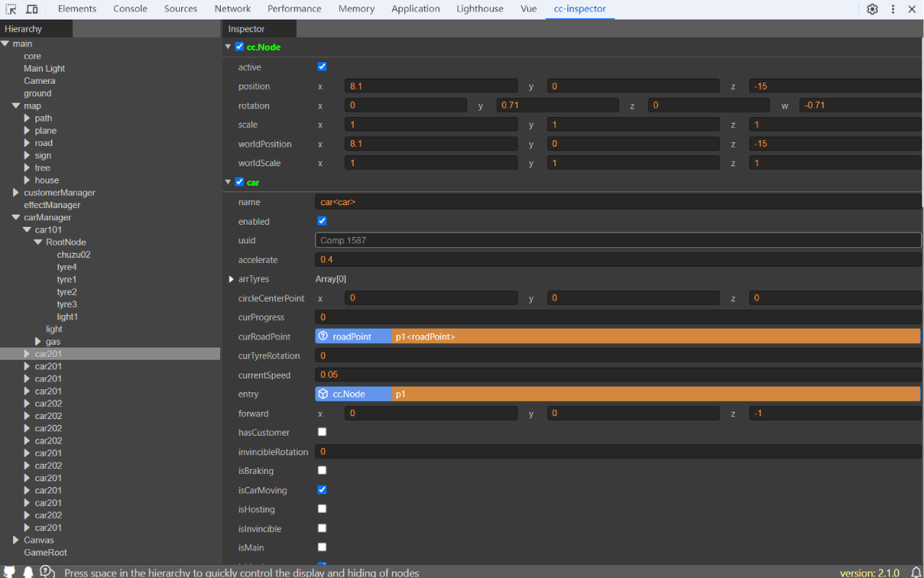
Task: Open DevTools settings gear
Action: [x=872, y=9]
